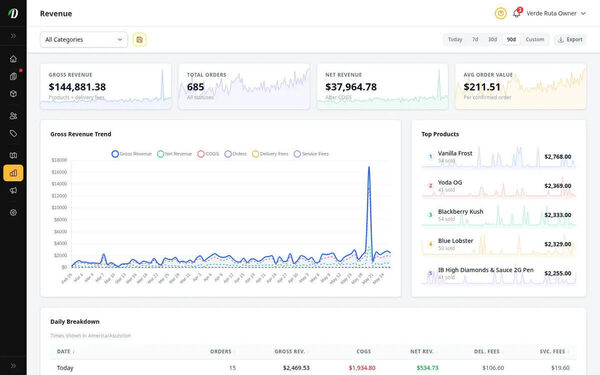The height and width of the screenshot is (375, 600).
Task: Open the orders icon with red dot
Action: [13, 77]
